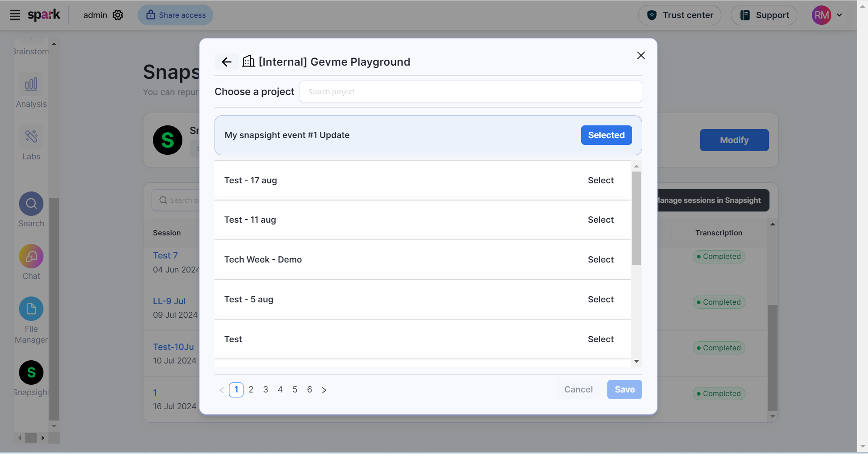The width and height of the screenshot is (868, 454).
Task: Click the spark logo
Action: pos(44,15)
